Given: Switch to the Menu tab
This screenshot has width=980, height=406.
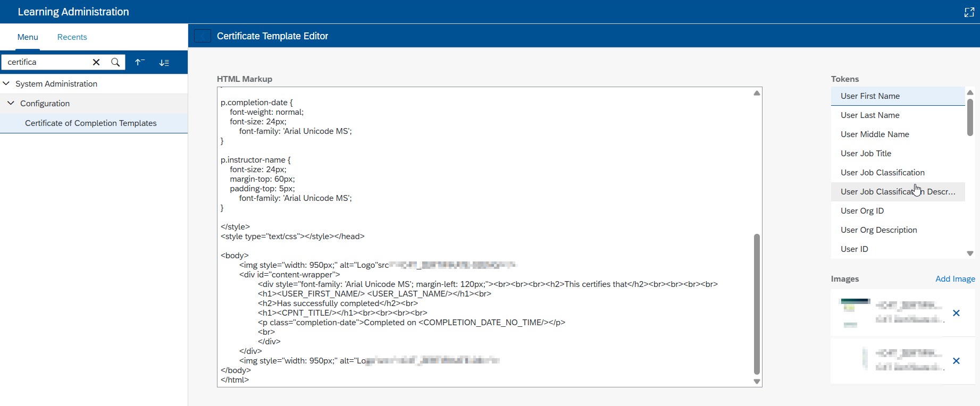Looking at the screenshot, I should [28, 37].
